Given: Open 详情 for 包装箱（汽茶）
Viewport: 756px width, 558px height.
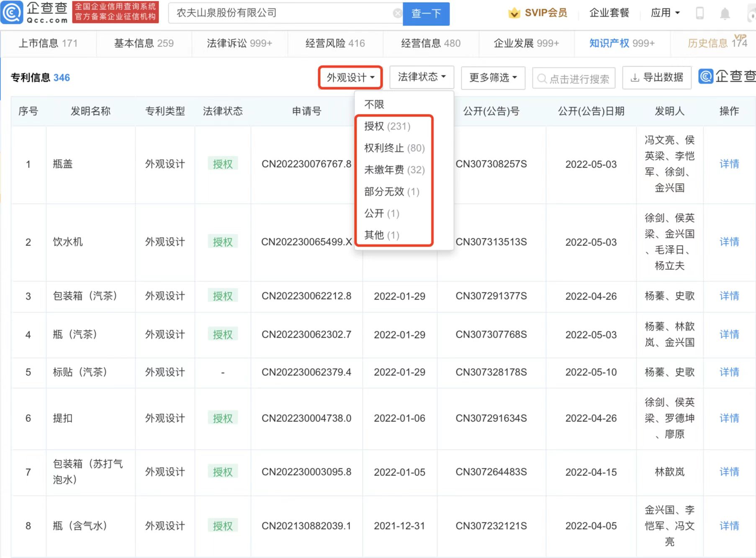Looking at the screenshot, I should (729, 296).
